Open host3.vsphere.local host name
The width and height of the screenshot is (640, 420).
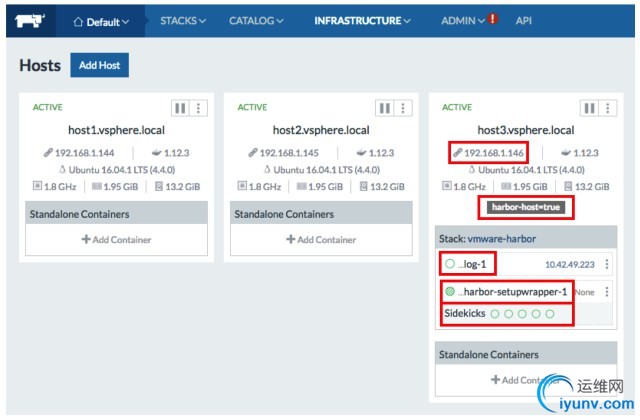point(526,130)
